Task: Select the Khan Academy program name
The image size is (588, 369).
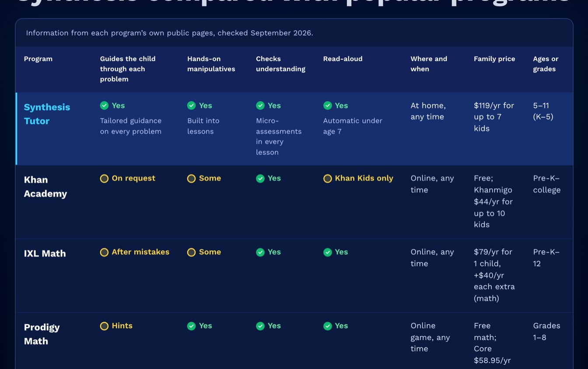Action: (x=45, y=187)
